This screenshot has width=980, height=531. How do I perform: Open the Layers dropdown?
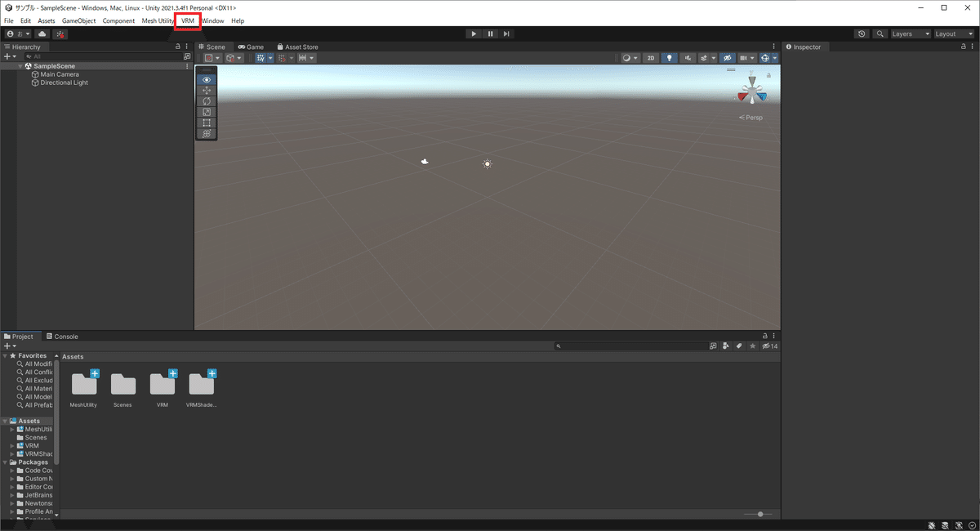[x=909, y=33]
